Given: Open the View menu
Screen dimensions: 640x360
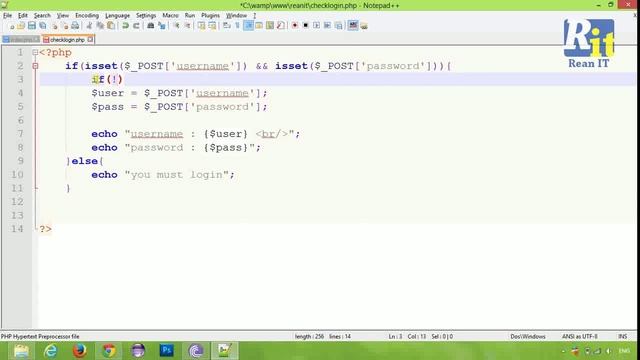Looking at the screenshot, I should pyautogui.click(x=62, y=16).
